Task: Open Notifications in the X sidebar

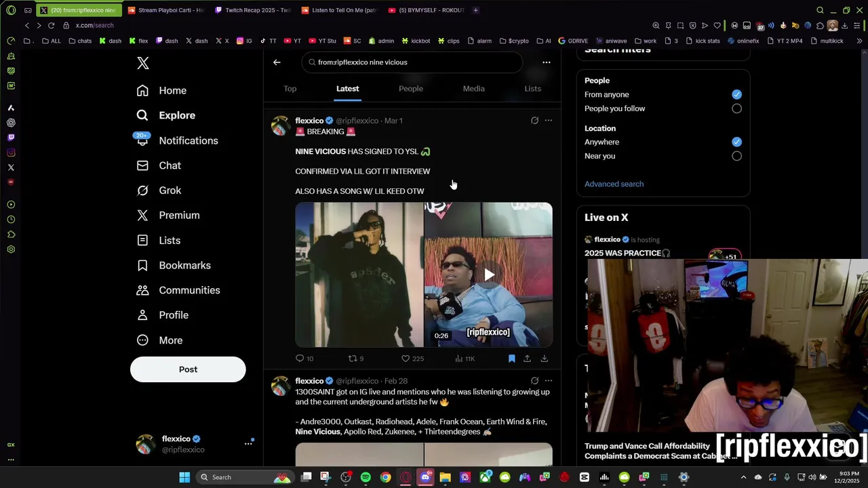Action: (177, 140)
